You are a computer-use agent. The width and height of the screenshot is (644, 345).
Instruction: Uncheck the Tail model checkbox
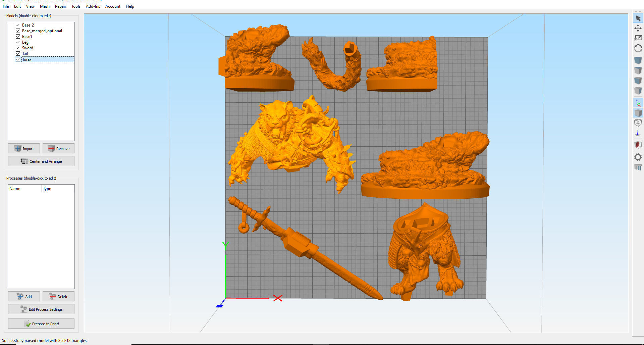[18, 54]
